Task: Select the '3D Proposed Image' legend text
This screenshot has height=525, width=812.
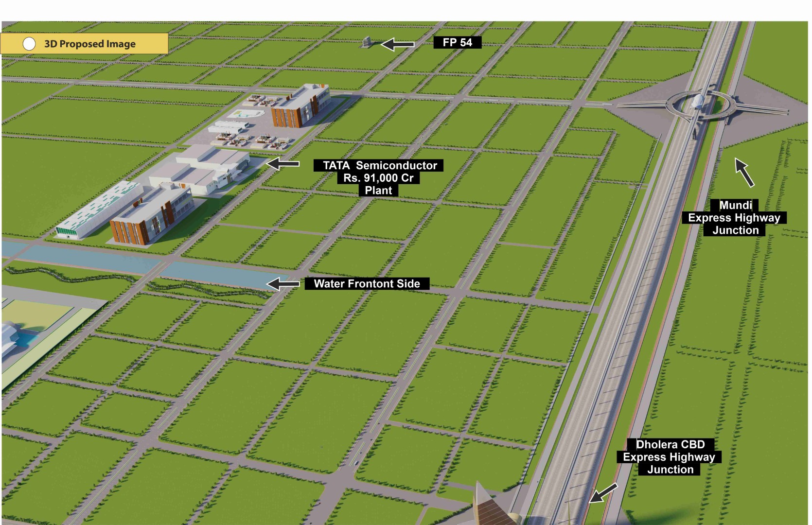Action: 90,44
